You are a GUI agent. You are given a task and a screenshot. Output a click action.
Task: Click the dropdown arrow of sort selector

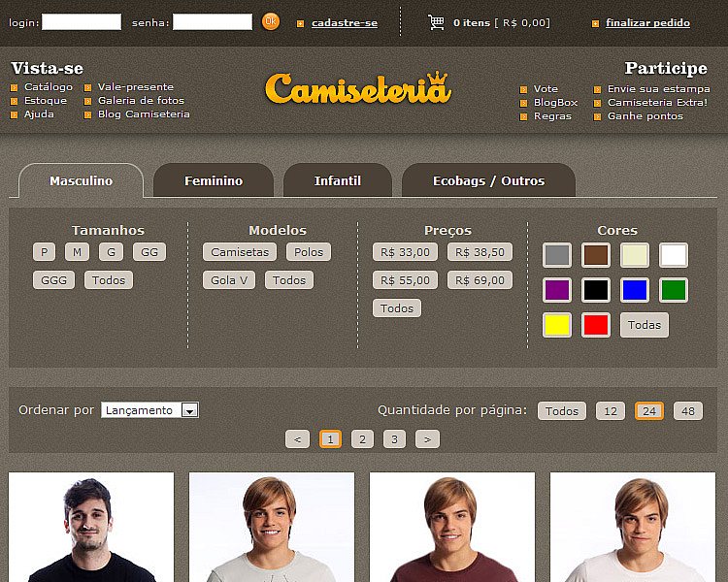[189, 410]
